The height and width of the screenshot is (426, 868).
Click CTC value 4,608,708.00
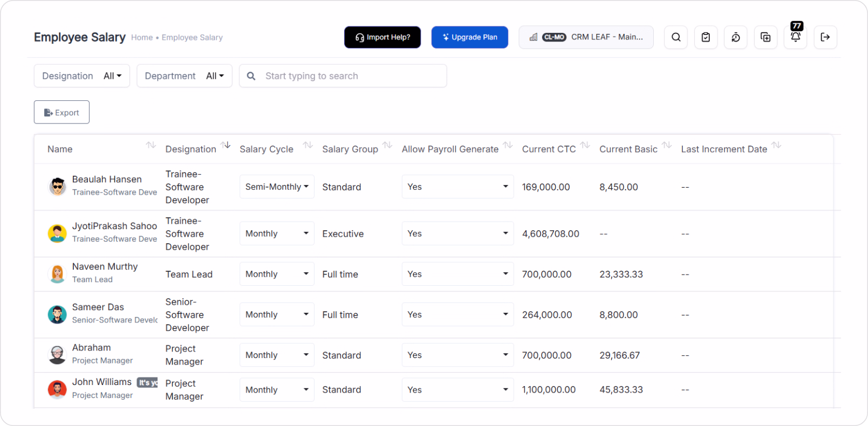[551, 234]
